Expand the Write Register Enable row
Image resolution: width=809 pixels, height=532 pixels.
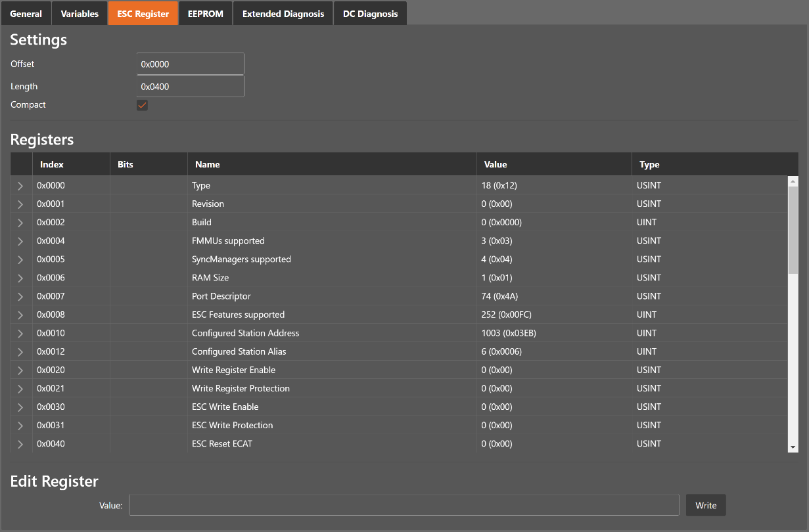(20, 370)
